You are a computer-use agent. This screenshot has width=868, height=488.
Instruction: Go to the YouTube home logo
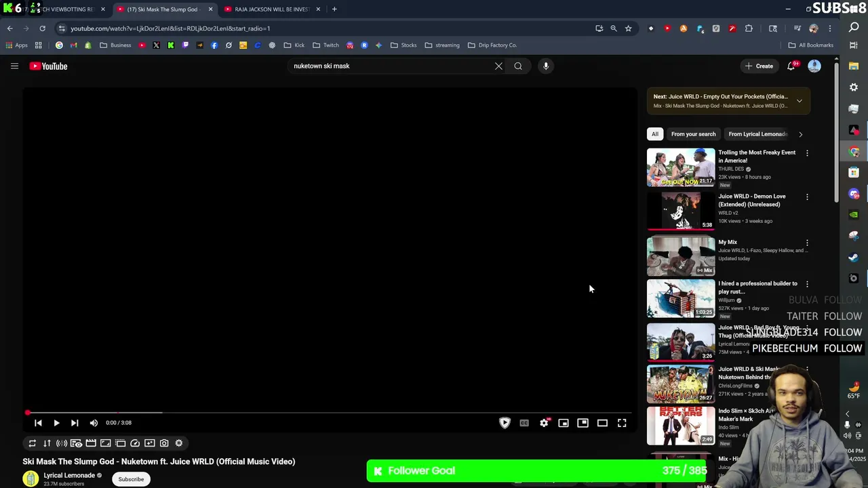(x=48, y=66)
